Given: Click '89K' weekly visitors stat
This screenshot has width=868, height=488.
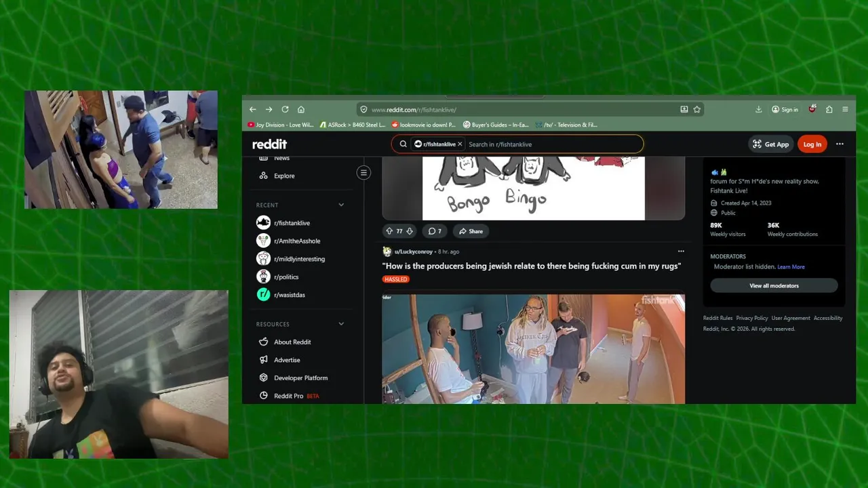Looking at the screenshot, I should [716, 225].
